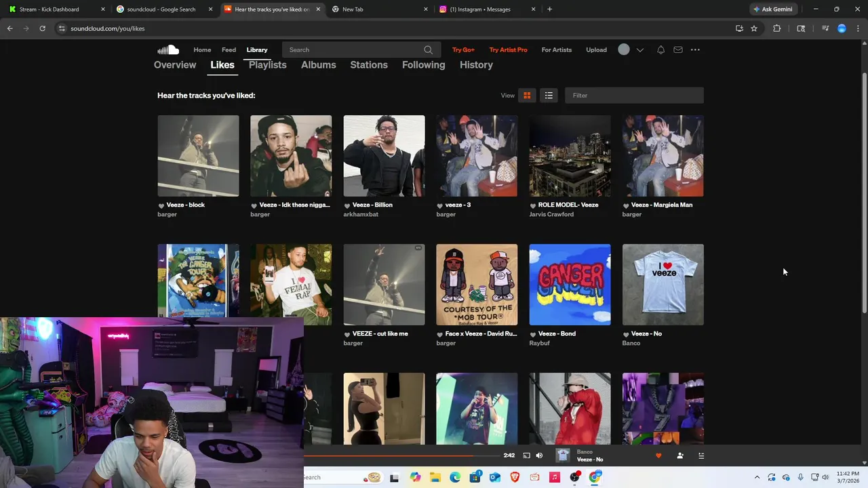Open the Ganger artwork for Veeze - Bond
This screenshot has width=868, height=488.
[570, 285]
